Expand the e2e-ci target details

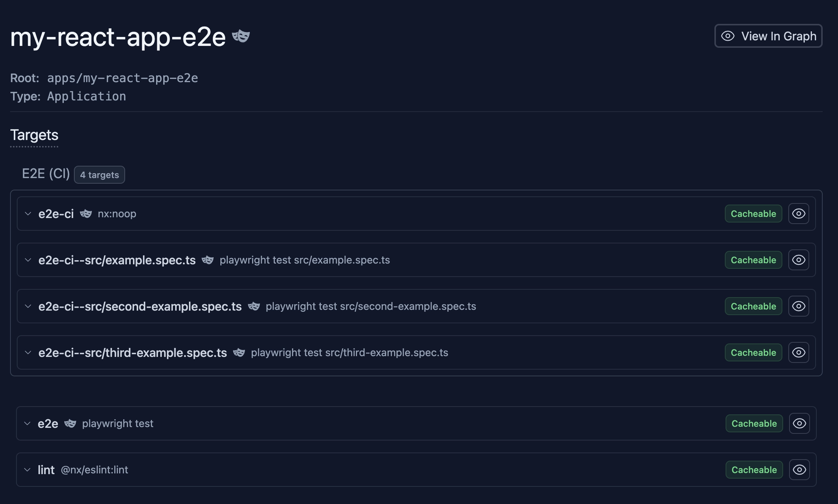coord(28,214)
